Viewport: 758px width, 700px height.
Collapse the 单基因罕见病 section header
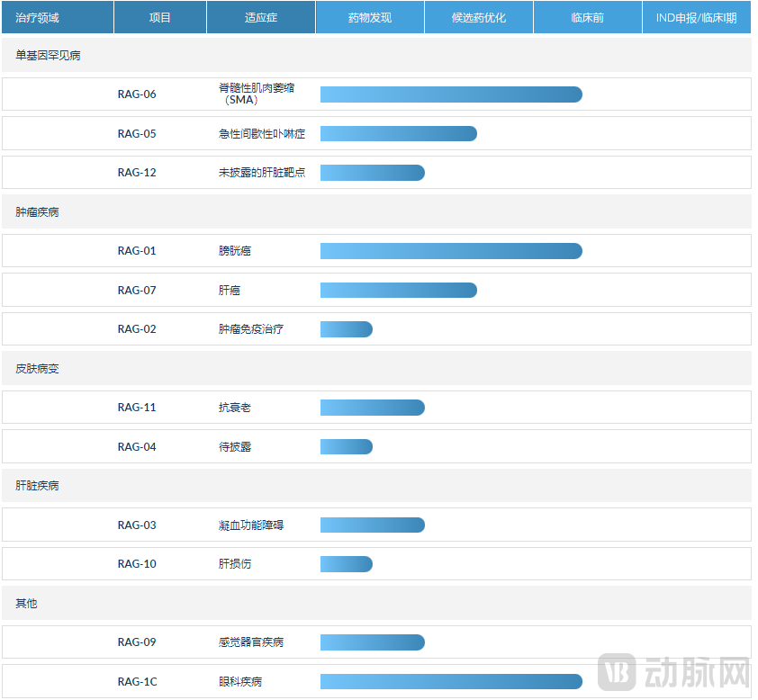pyautogui.click(x=48, y=56)
